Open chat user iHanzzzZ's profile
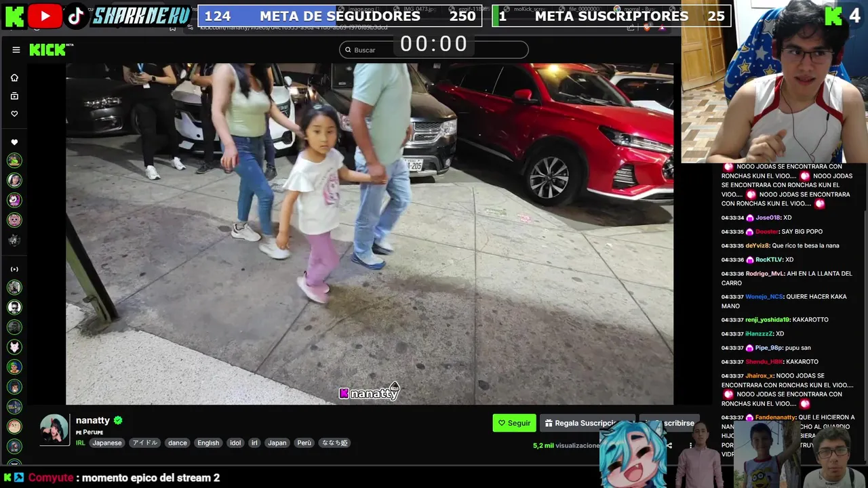 (759, 334)
